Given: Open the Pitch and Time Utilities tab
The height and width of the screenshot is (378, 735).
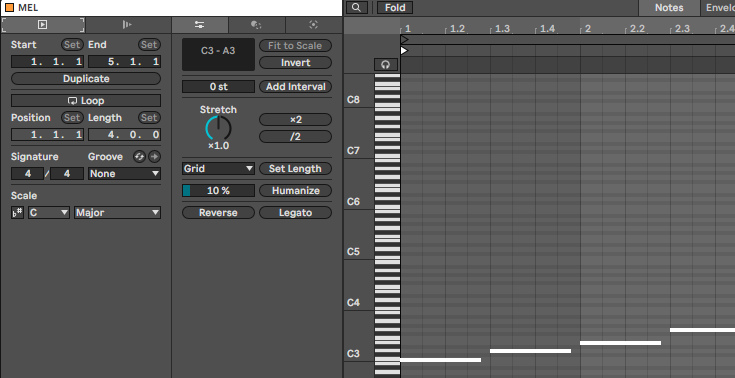Looking at the screenshot, I should coord(199,24).
